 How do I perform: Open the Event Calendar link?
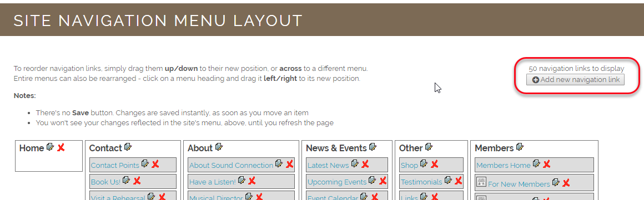(x=333, y=198)
